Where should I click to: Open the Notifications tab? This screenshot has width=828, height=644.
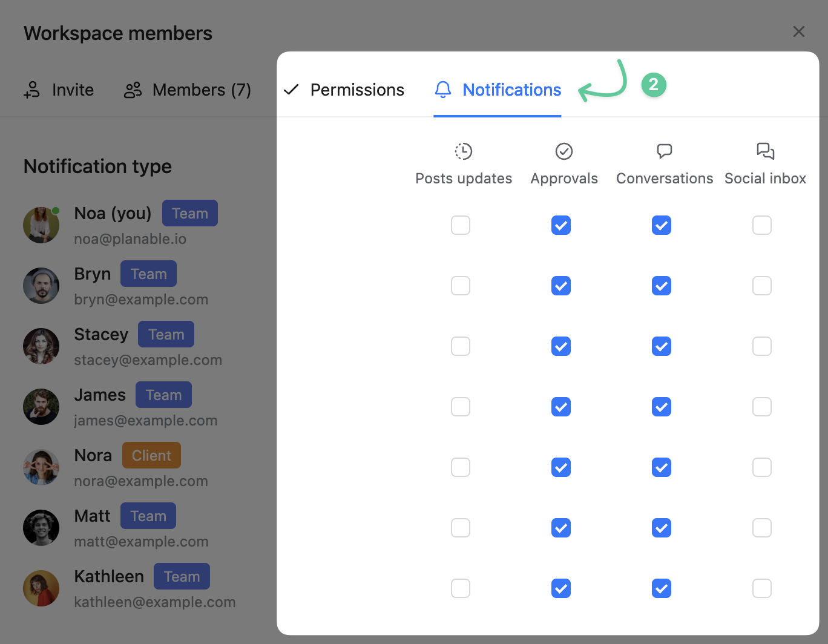[x=511, y=90]
